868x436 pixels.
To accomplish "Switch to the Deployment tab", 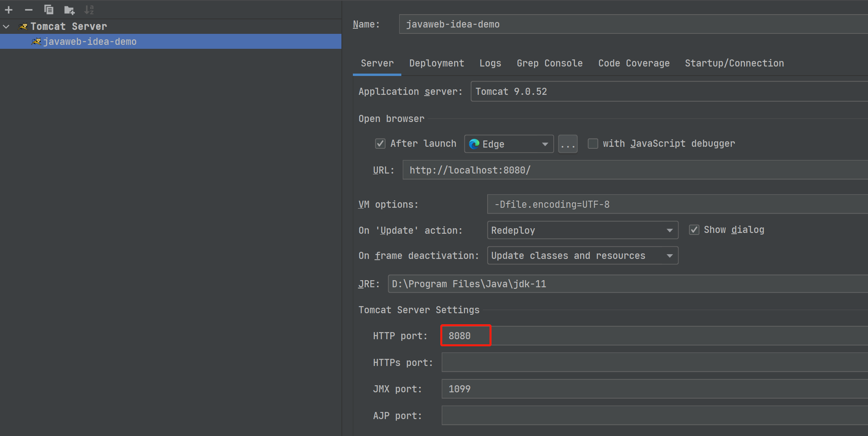I will click(436, 63).
